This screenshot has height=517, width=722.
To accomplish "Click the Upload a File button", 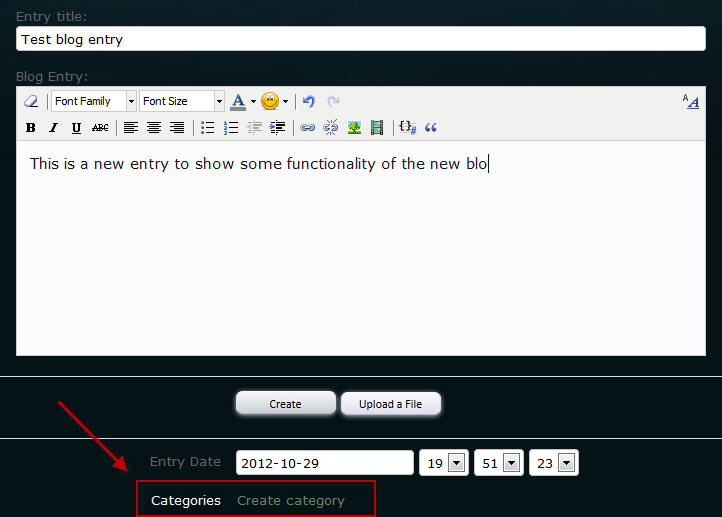I will click(x=390, y=404).
